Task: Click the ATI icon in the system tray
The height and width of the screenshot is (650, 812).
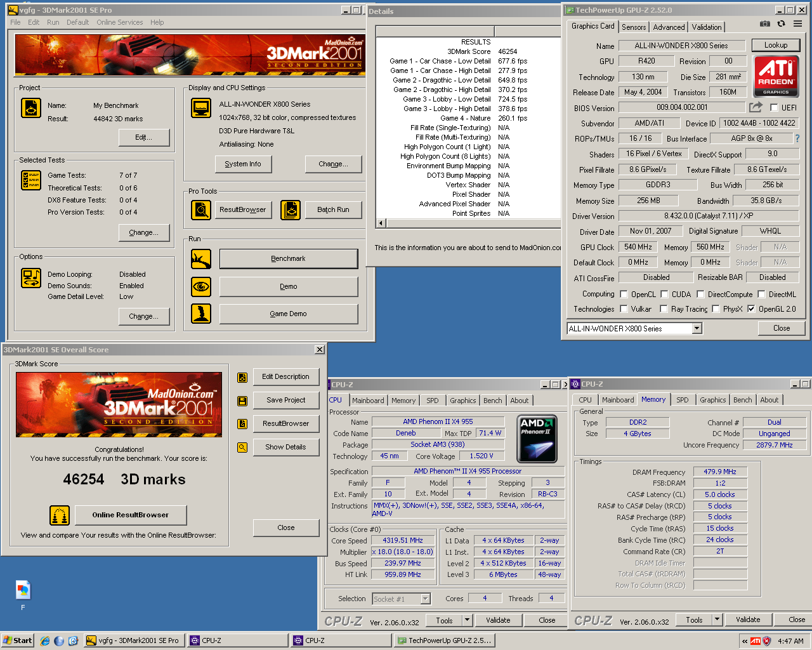Action: pyautogui.click(x=756, y=641)
